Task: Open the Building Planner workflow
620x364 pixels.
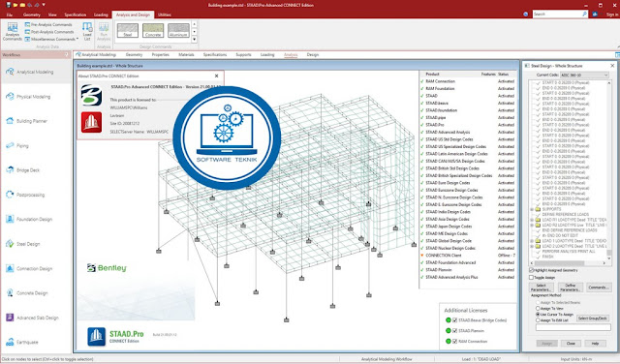Action: pos(26,121)
